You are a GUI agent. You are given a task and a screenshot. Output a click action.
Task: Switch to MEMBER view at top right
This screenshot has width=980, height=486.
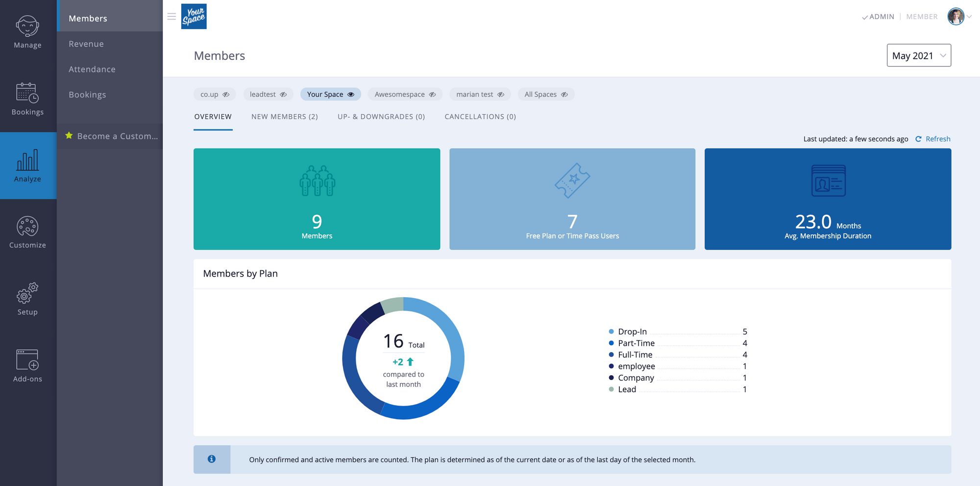point(922,16)
